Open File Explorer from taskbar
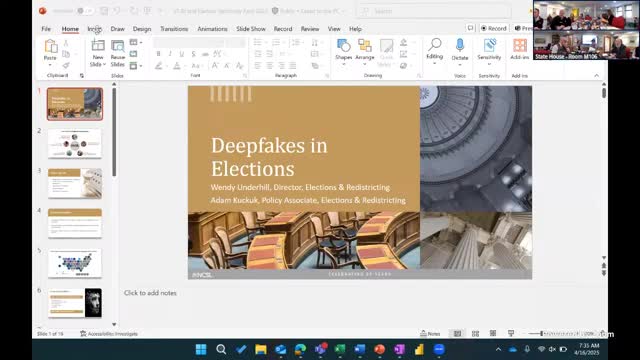 click(260, 349)
